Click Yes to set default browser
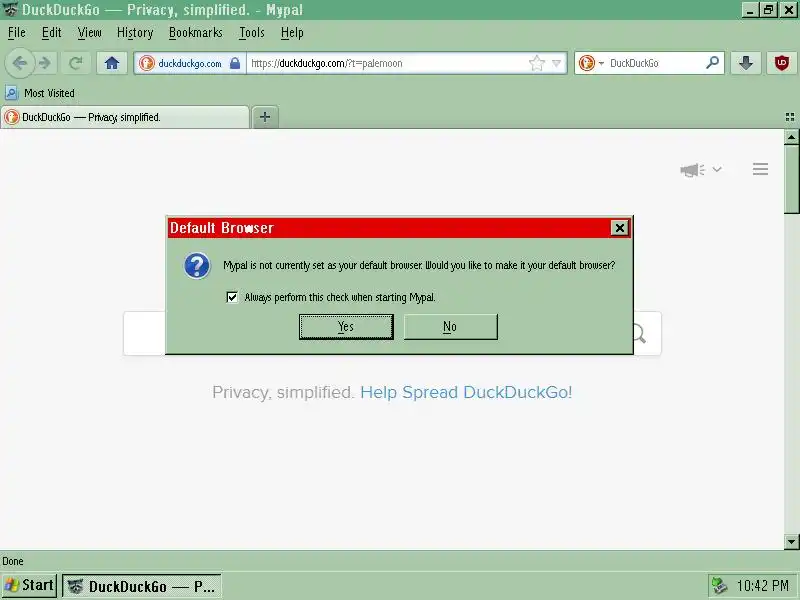Screen dimensions: 800x600 click(x=346, y=327)
